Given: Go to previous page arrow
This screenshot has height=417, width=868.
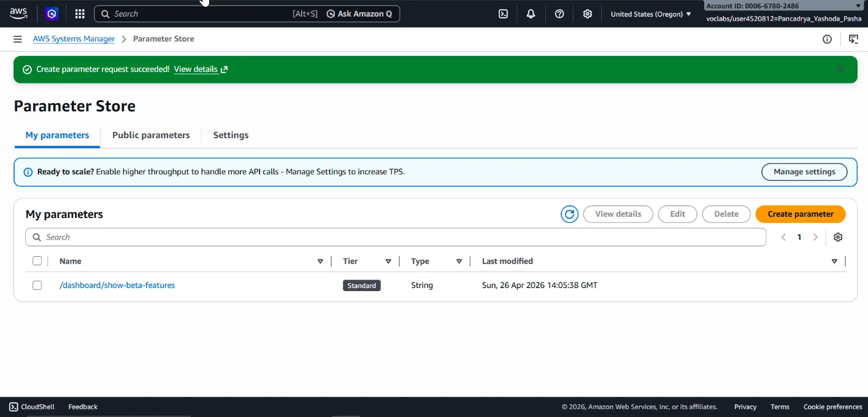Looking at the screenshot, I should coord(783,237).
